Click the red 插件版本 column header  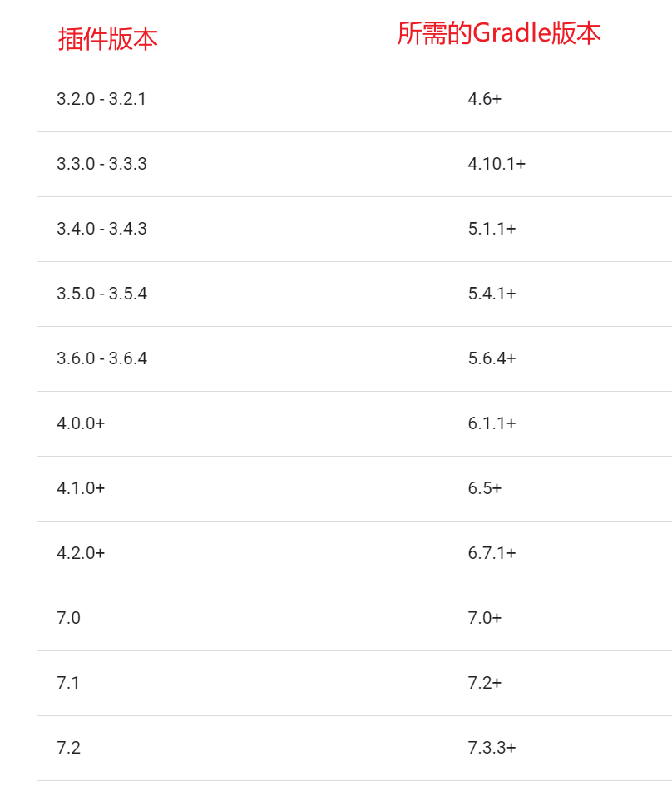(x=107, y=39)
